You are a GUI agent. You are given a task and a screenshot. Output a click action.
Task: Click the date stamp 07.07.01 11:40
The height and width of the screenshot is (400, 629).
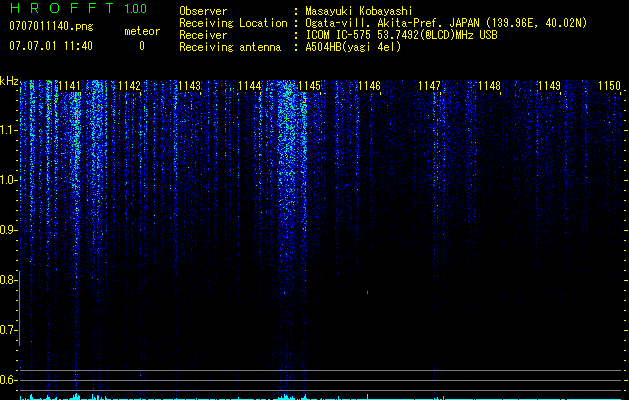[x=51, y=46]
